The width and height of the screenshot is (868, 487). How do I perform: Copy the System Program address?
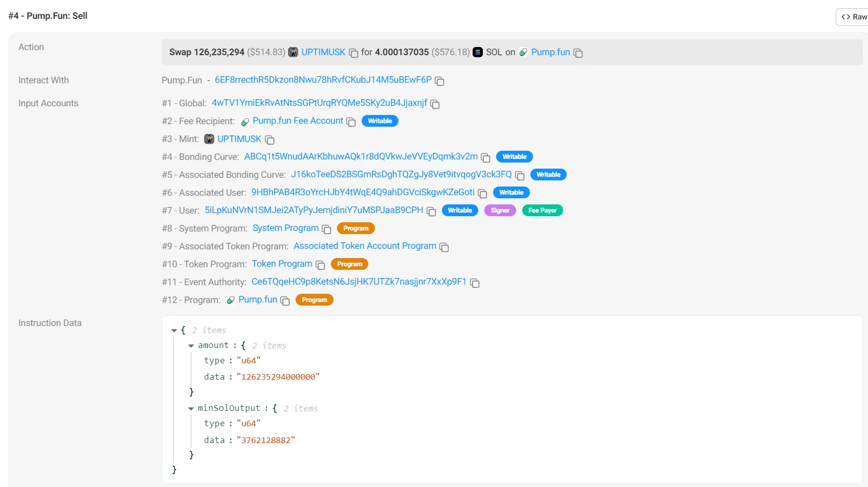[326, 229]
